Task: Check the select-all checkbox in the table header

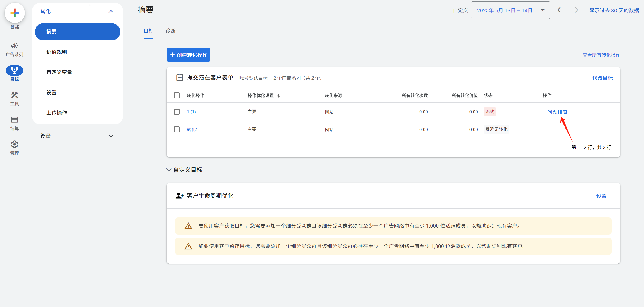Action: tap(177, 95)
